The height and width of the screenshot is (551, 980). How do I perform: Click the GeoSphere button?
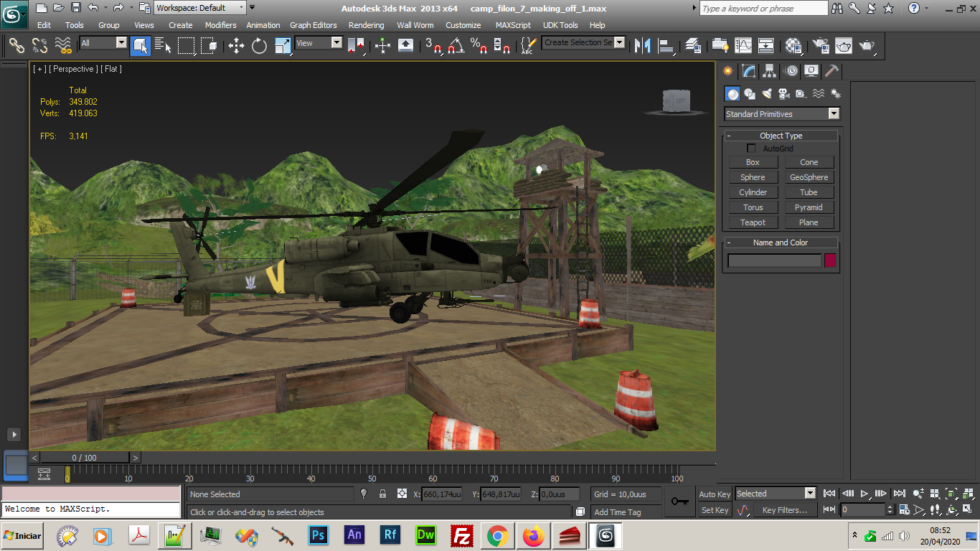[809, 177]
